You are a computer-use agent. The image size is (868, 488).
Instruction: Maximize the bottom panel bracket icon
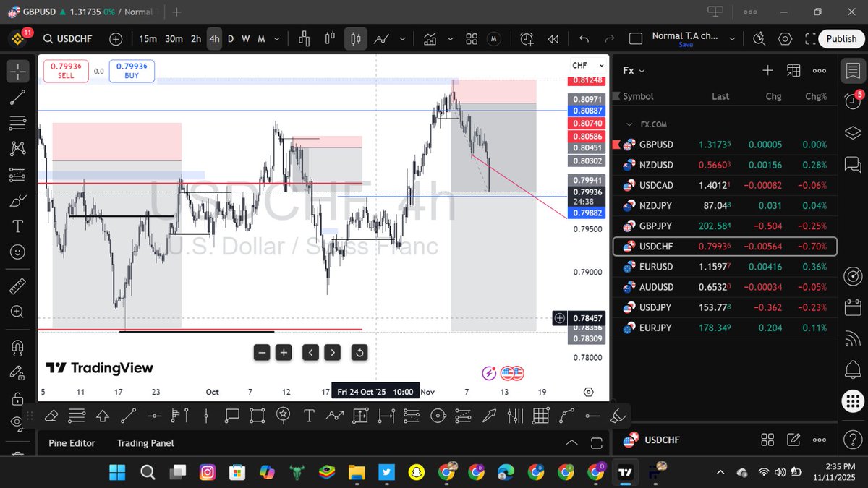tap(596, 442)
